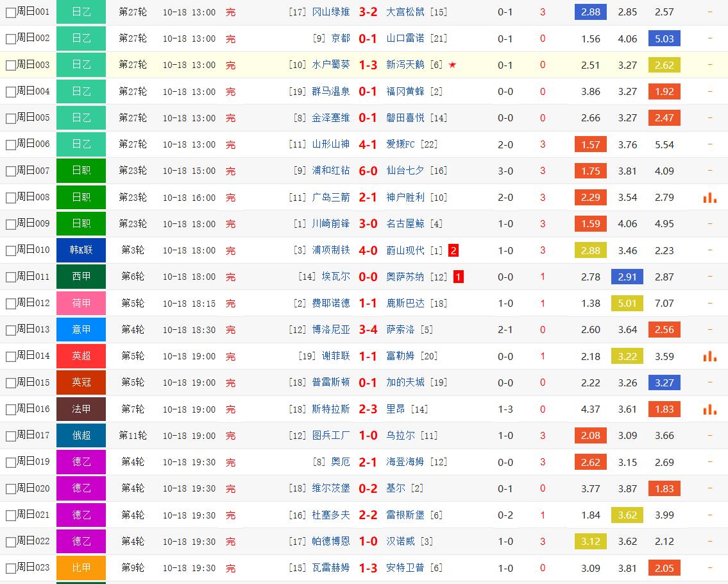Click the 英超 league tag on row 周日014
Screen dimensions: 728x584
click(81, 356)
